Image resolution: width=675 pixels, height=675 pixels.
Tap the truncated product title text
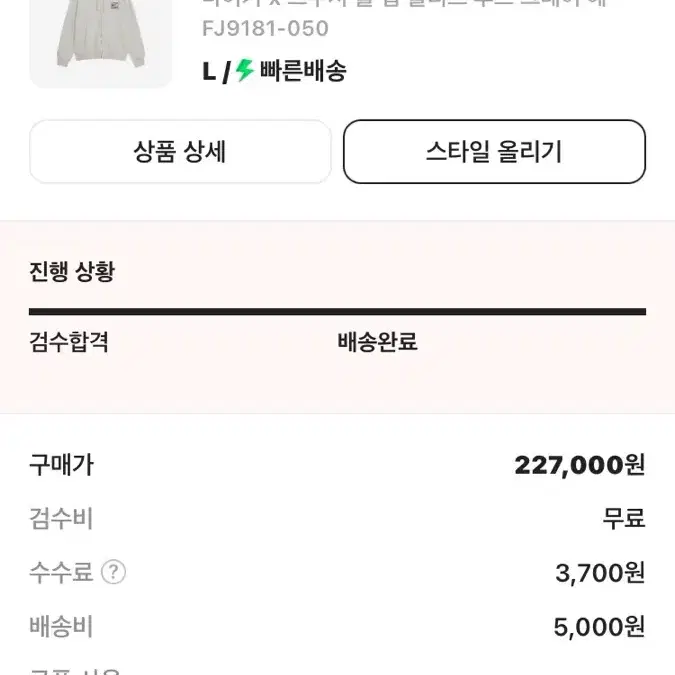pyautogui.click(x=404, y=4)
